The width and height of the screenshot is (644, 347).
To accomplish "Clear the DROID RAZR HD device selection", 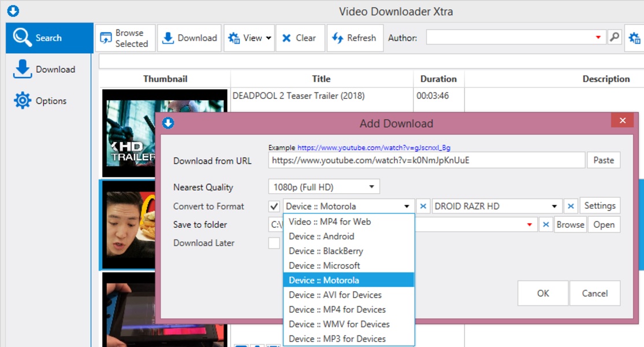I will (x=571, y=206).
